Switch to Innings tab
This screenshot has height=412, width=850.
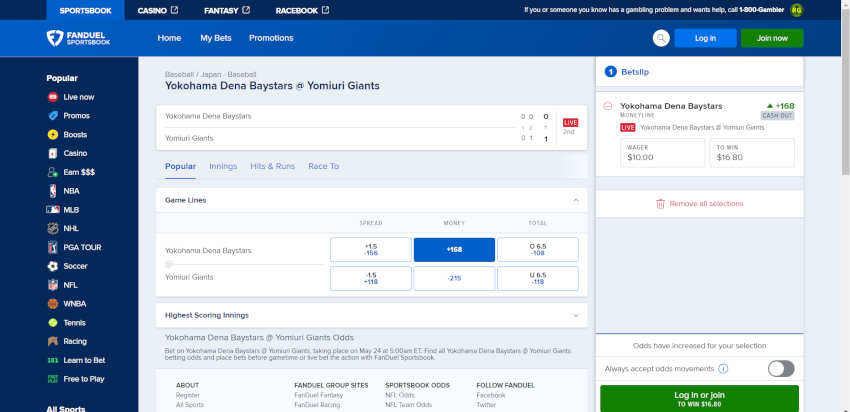click(x=223, y=166)
